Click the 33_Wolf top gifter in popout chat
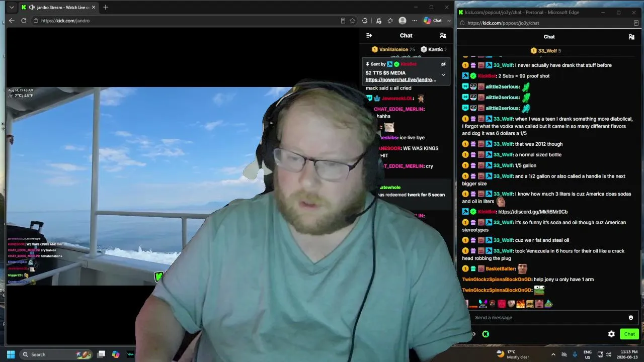 pos(545,51)
